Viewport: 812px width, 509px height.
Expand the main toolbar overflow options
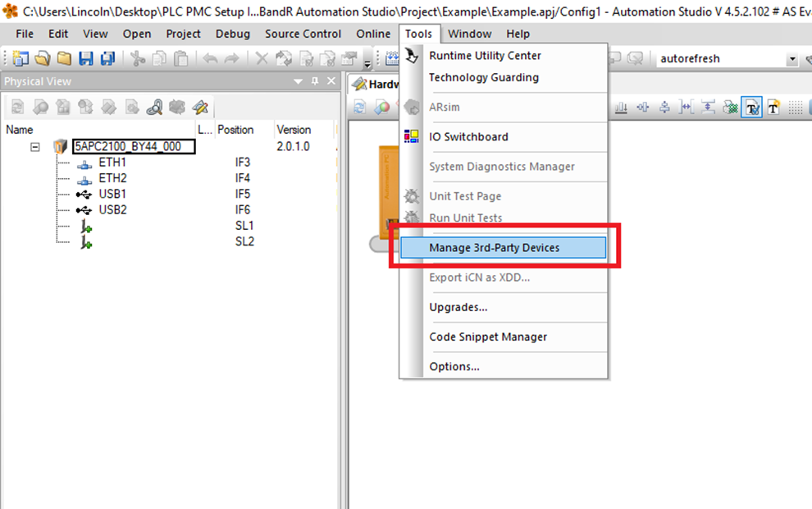tap(367, 61)
